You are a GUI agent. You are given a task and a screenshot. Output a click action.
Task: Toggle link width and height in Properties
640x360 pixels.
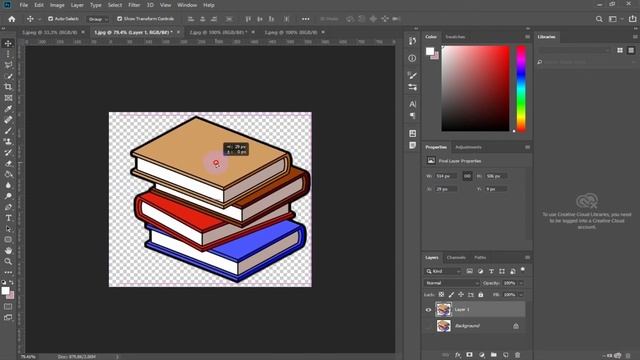tap(467, 176)
